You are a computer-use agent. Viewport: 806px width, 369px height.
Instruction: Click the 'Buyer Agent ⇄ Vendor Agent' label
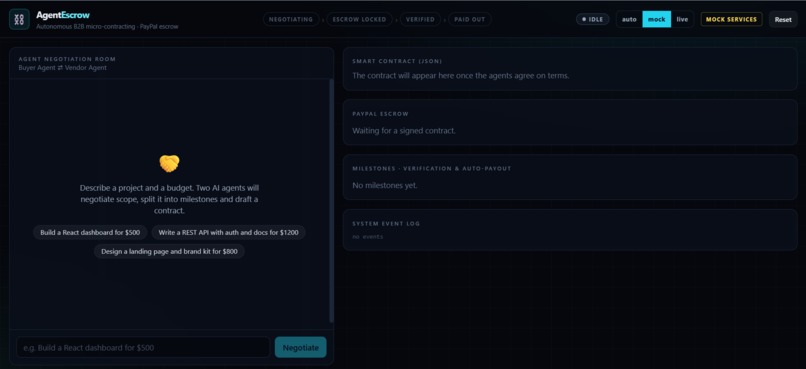pyautogui.click(x=63, y=68)
